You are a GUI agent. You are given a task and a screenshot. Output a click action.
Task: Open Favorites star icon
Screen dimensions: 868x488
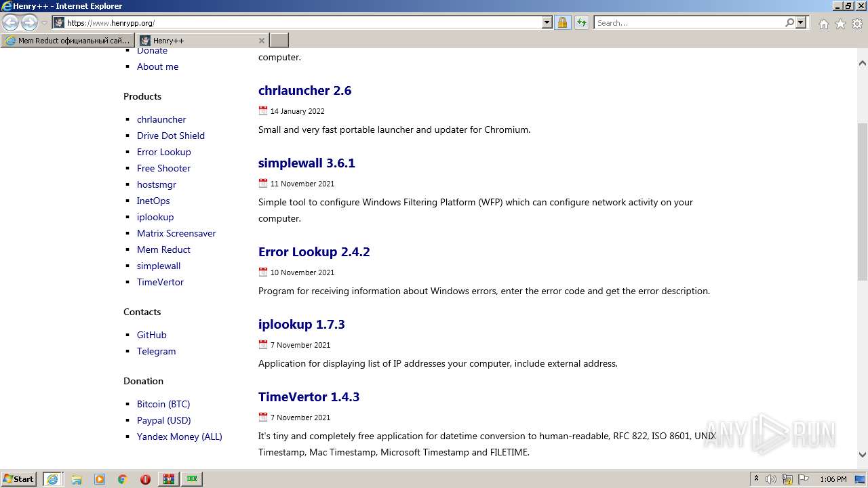(840, 24)
